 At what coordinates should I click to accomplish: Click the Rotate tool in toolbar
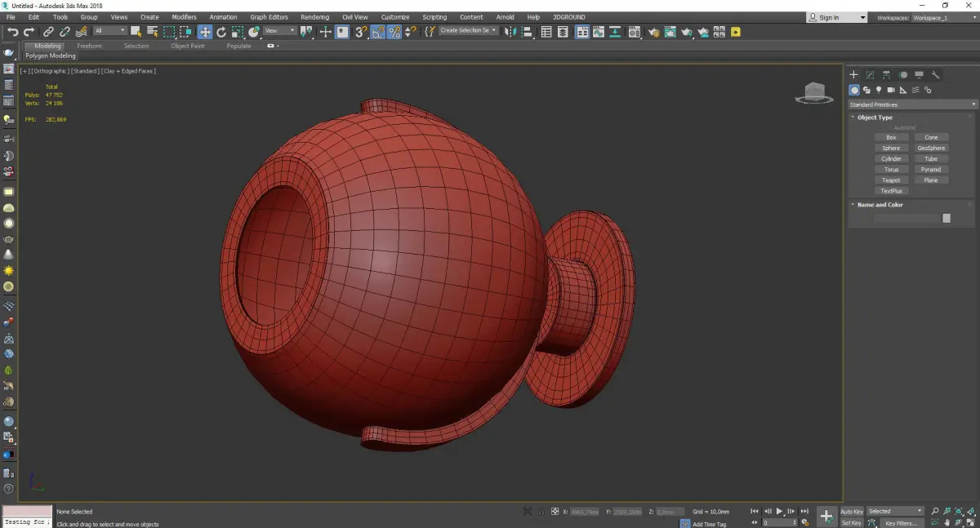click(220, 32)
